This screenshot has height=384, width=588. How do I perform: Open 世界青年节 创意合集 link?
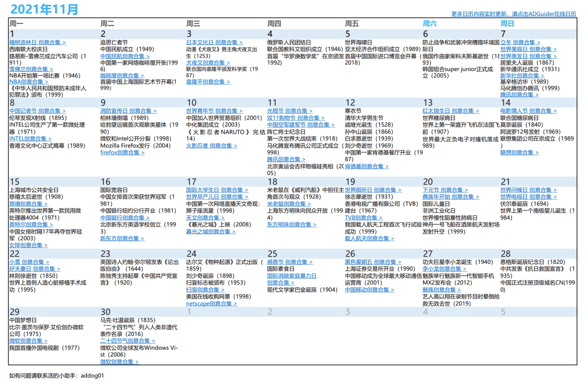coord(214,111)
